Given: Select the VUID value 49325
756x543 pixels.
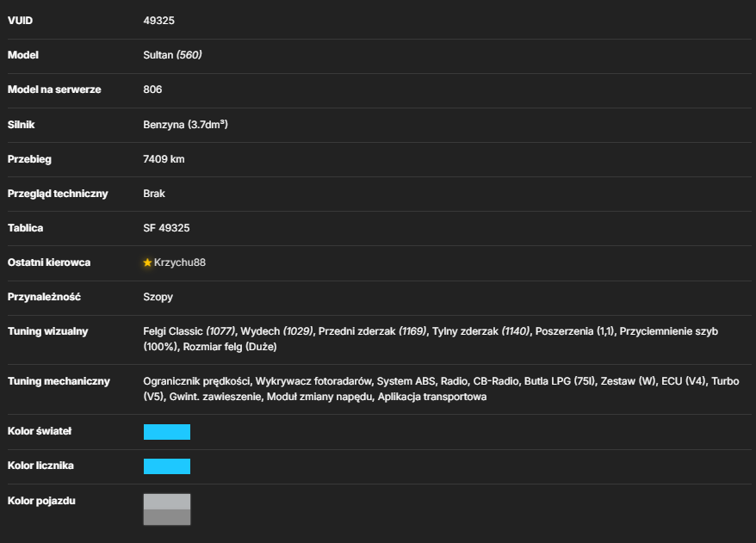Looking at the screenshot, I should tap(158, 21).
